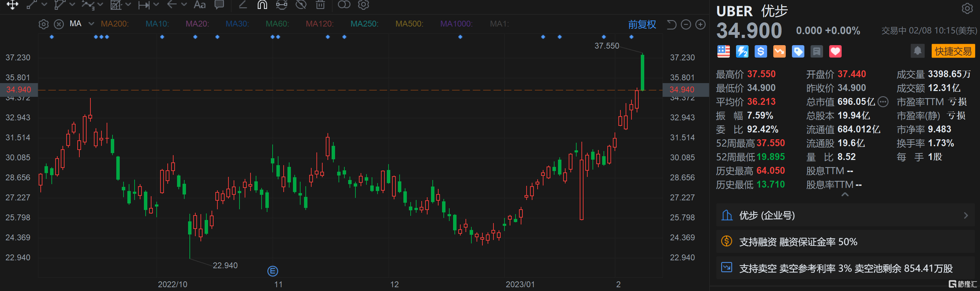Open the 优步 (企业号) company row
The height and width of the screenshot is (291, 980).
[845, 215]
